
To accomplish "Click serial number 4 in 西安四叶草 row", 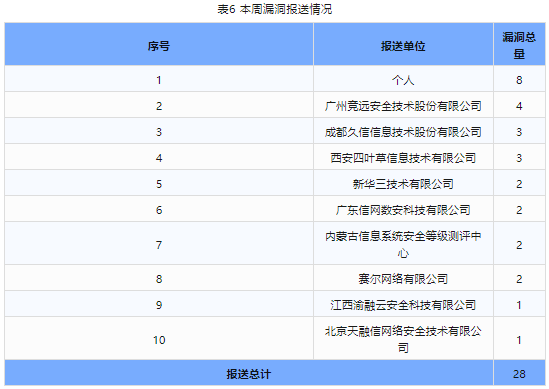I will 159,158.
